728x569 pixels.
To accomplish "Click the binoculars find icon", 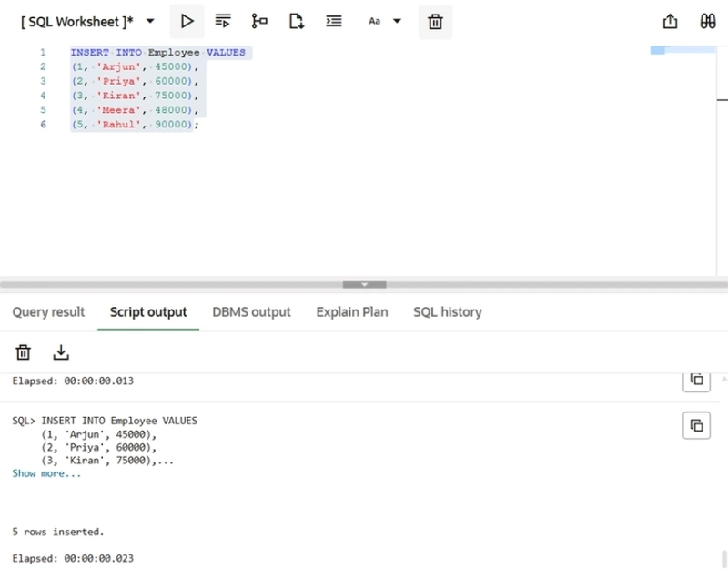I will click(x=707, y=21).
